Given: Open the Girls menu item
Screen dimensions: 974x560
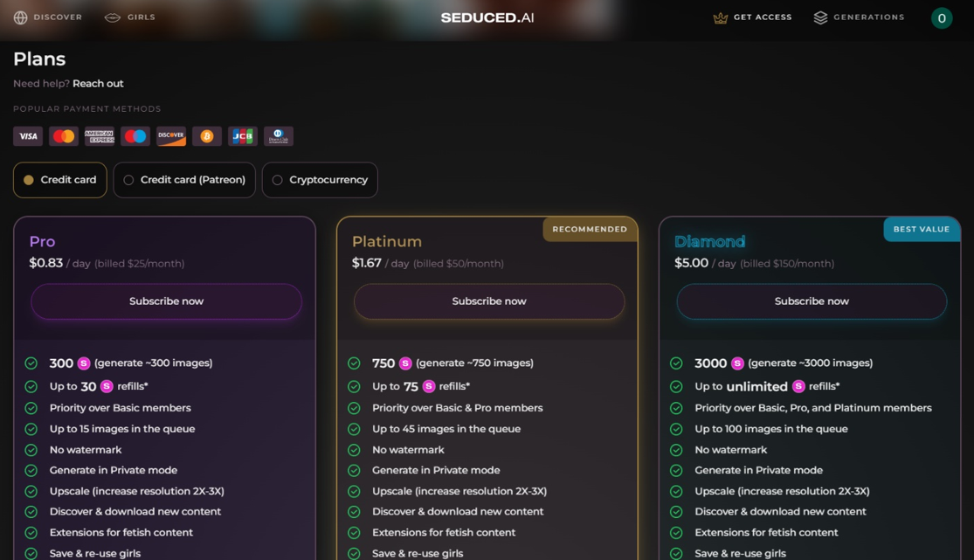Looking at the screenshot, I should (130, 17).
